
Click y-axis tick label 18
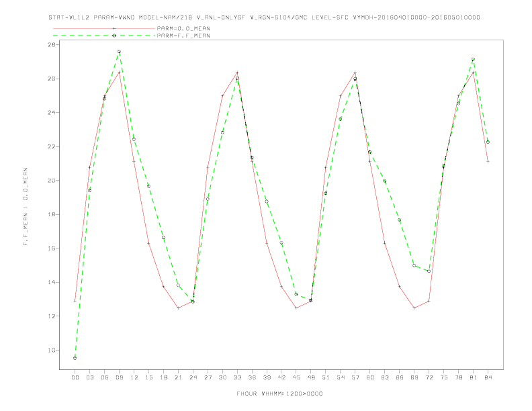[53, 214]
